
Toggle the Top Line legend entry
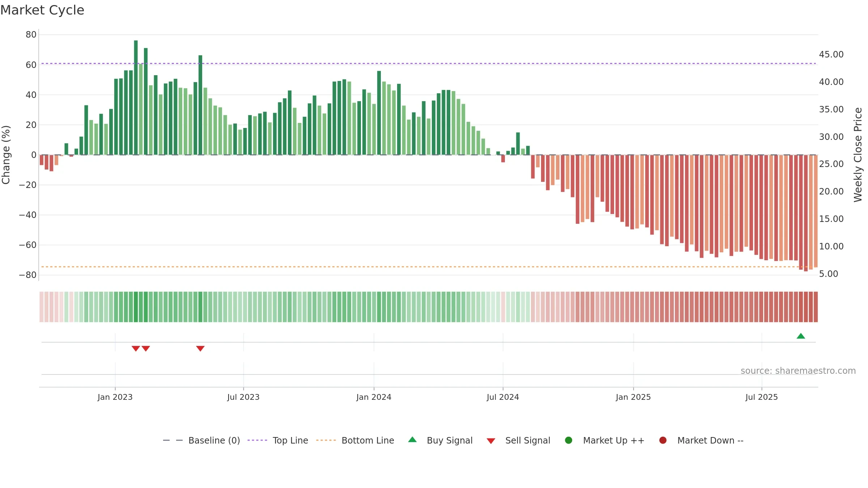278,441
